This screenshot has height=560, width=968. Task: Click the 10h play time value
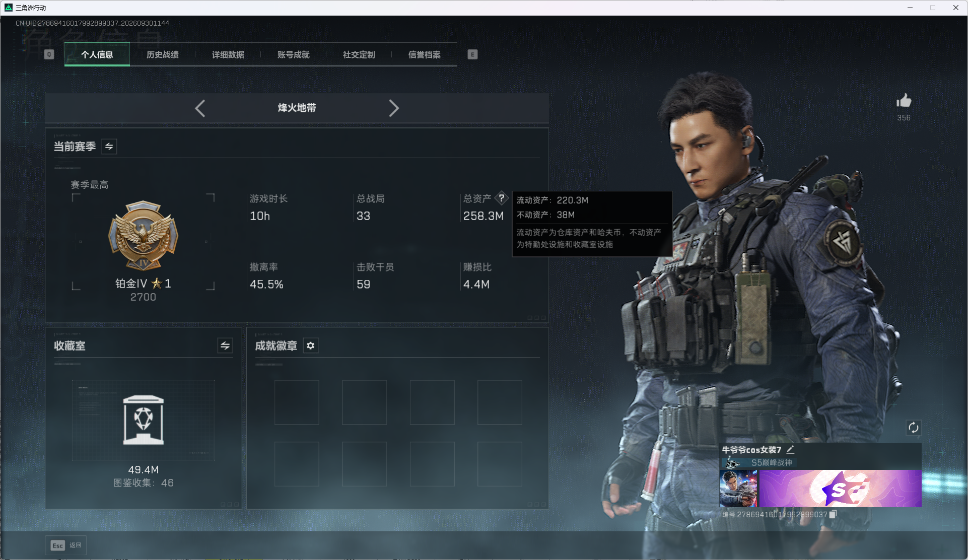[260, 216]
